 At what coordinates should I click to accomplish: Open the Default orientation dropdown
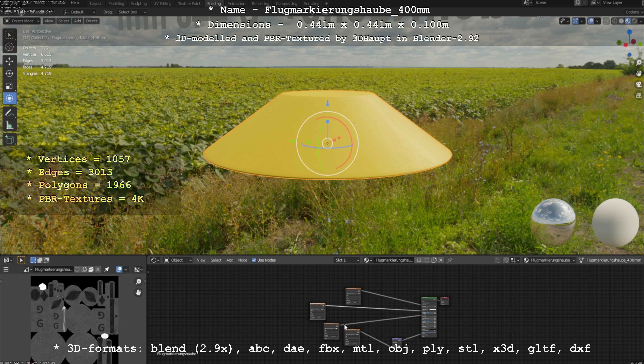point(80,12)
